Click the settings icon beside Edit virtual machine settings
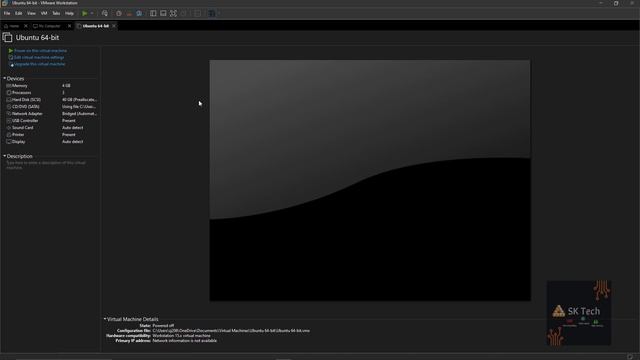Screen dimensions: 640x360 (x=11, y=58)
